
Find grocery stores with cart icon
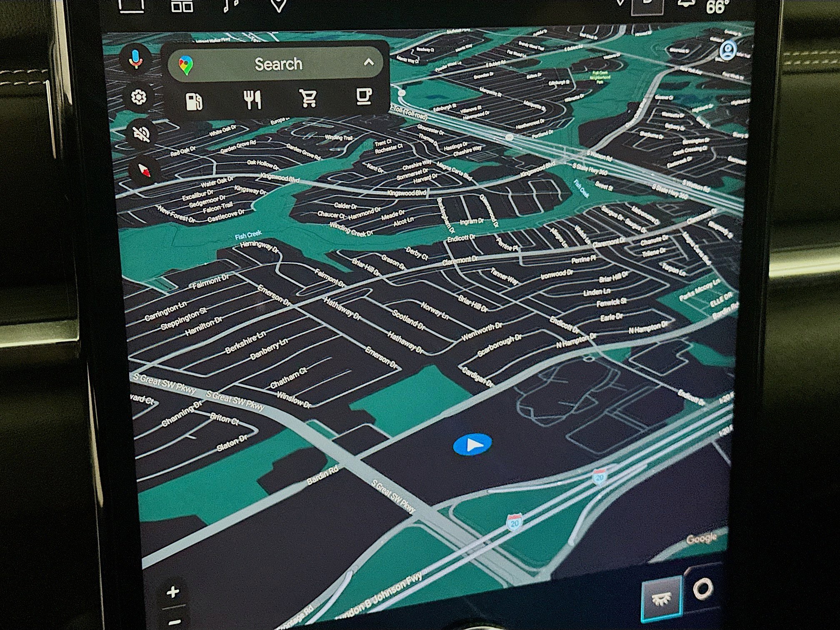coord(308,99)
